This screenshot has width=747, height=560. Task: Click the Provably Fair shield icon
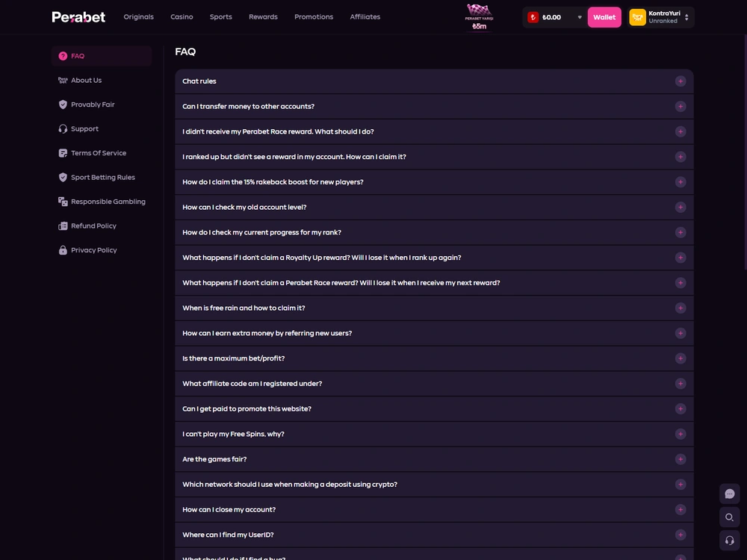(x=63, y=105)
